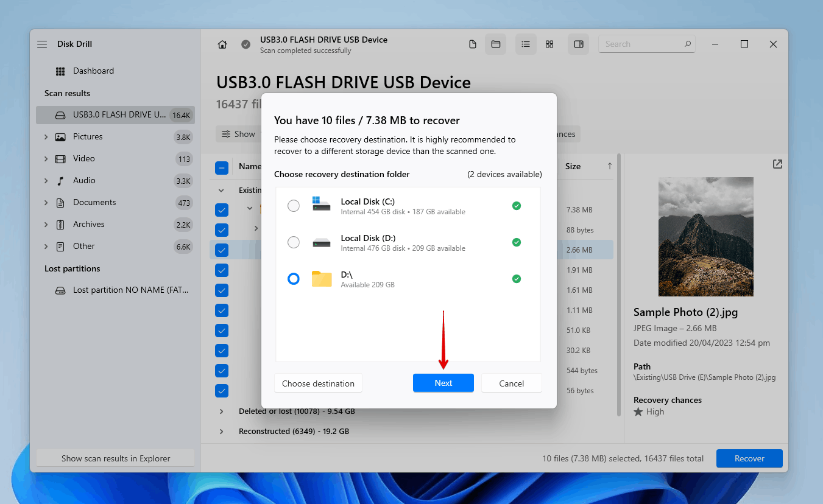Select the list view layout icon
This screenshot has height=504, width=823.
tap(526, 44)
